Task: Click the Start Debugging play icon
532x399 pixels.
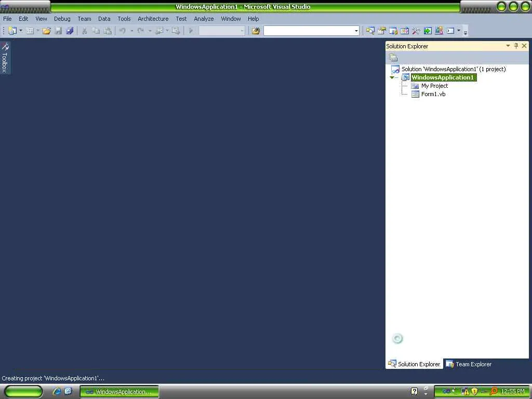Action: 191,31
